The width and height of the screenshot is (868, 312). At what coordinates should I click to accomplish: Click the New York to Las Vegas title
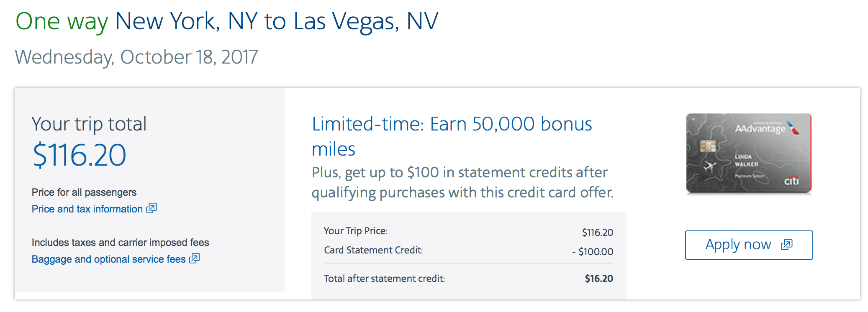tap(277, 22)
